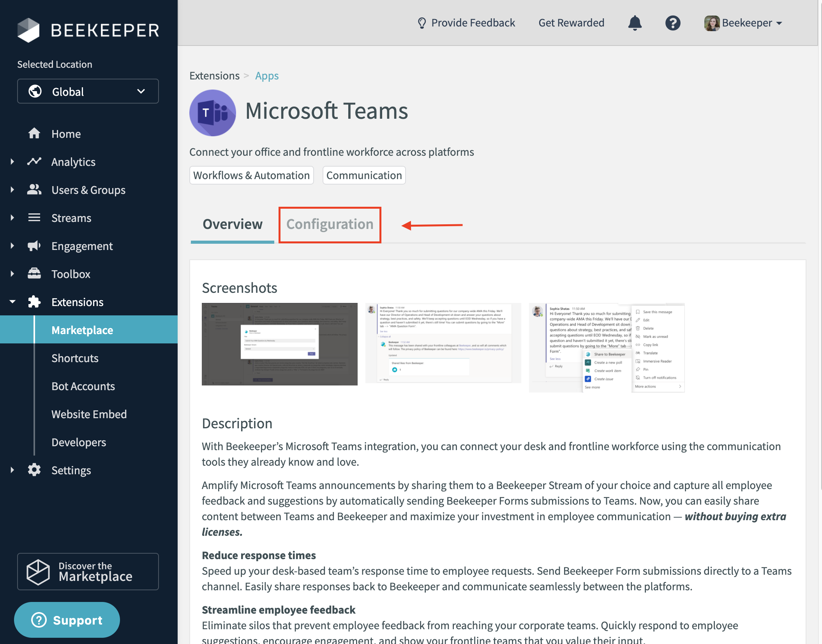Click the Get Rewarded link
The height and width of the screenshot is (644, 822).
(571, 23)
